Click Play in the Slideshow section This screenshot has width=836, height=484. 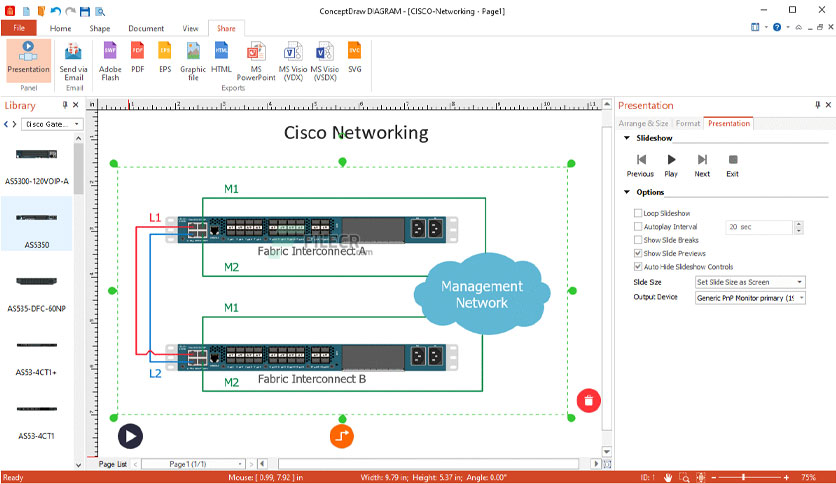671,166
